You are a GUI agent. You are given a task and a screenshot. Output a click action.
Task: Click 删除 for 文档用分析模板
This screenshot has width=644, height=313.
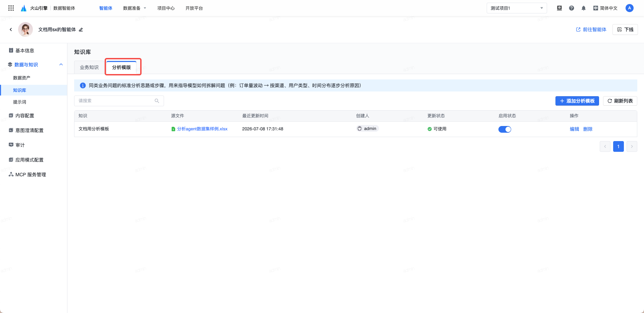(x=588, y=129)
